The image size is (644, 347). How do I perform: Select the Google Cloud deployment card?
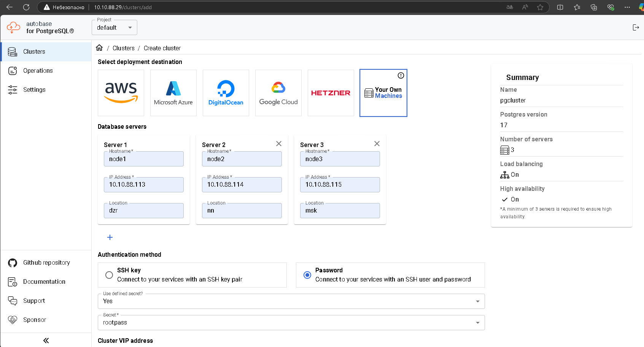pyautogui.click(x=278, y=93)
